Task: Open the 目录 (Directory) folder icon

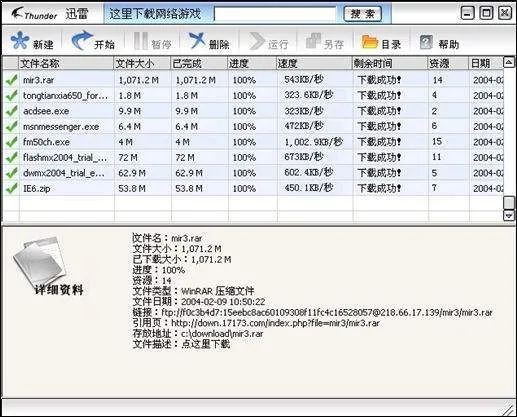Action: point(369,42)
